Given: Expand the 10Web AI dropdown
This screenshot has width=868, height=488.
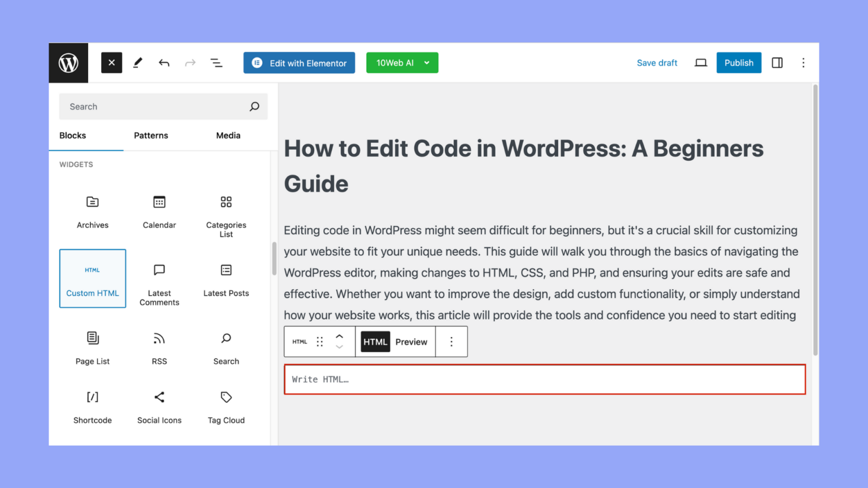Looking at the screenshot, I should click(x=402, y=63).
